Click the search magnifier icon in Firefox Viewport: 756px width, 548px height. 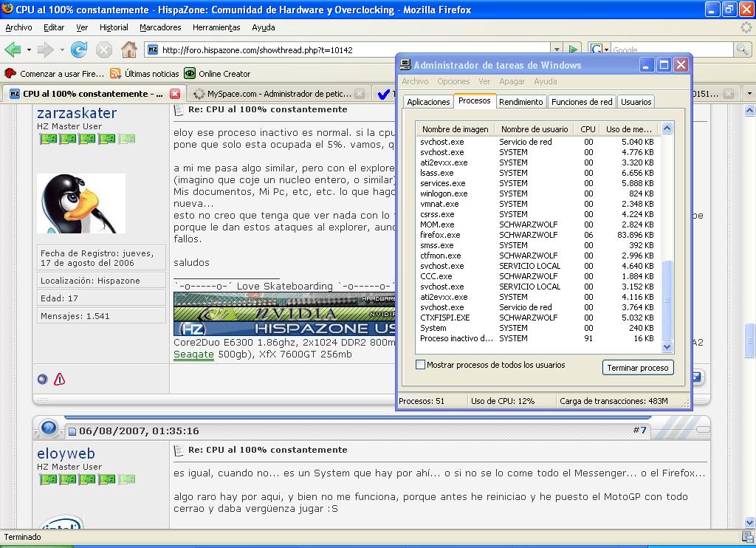pos(742,50)
